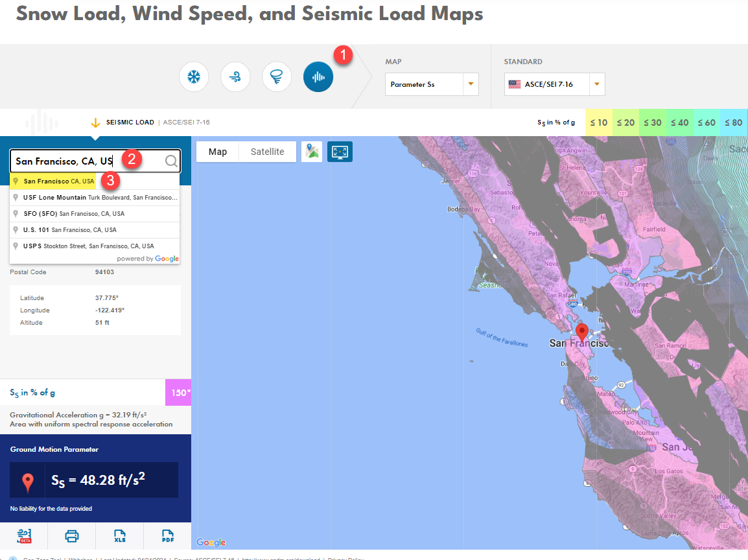This screenshot has width=748, height=560.
Task: Click the search magnifier icon
Action: [x=170, y=161]
